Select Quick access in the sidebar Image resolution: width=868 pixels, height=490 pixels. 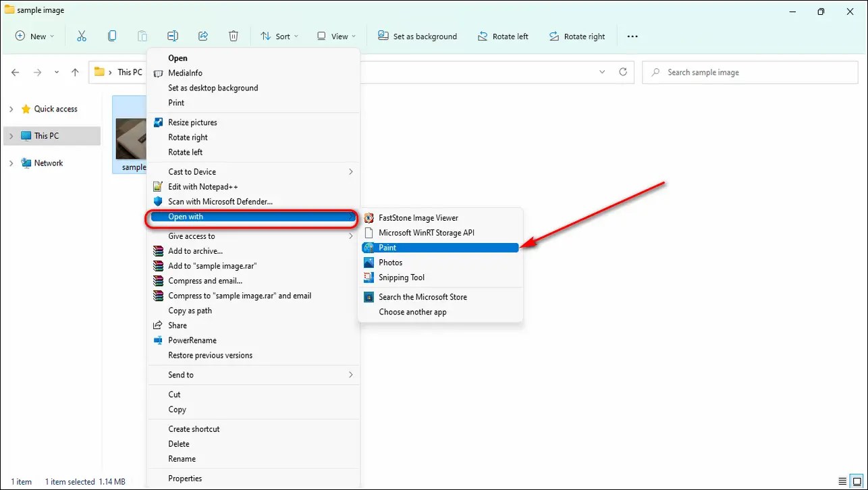55,109
